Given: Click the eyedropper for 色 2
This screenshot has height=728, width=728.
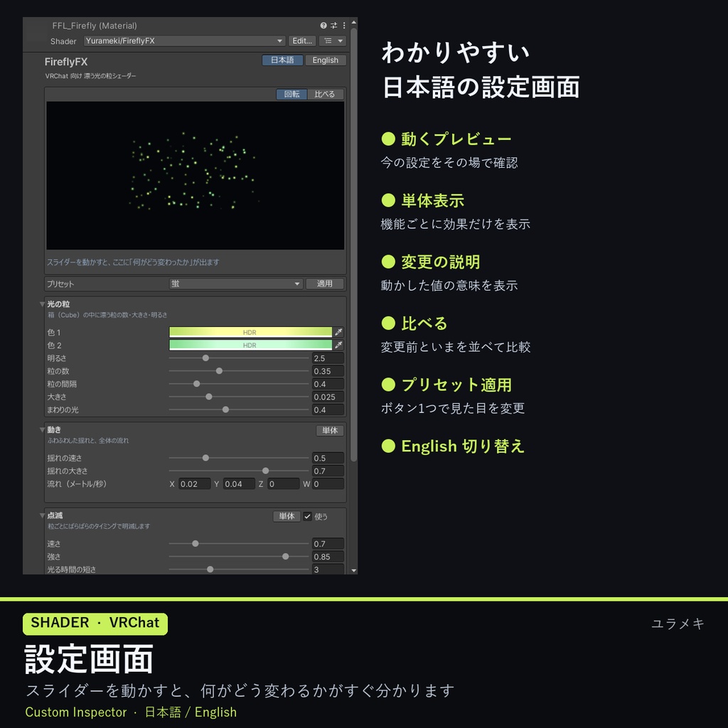Looking at the screenshot, I should point(339,345).
